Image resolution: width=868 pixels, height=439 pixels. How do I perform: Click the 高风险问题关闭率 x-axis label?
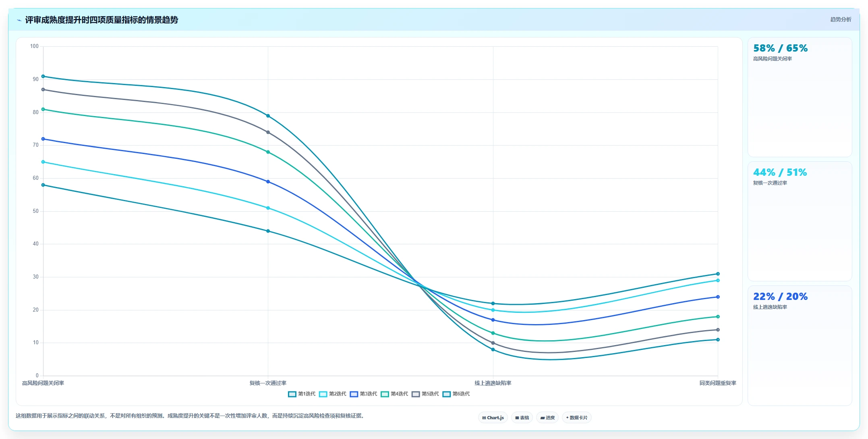pos(43,383)
